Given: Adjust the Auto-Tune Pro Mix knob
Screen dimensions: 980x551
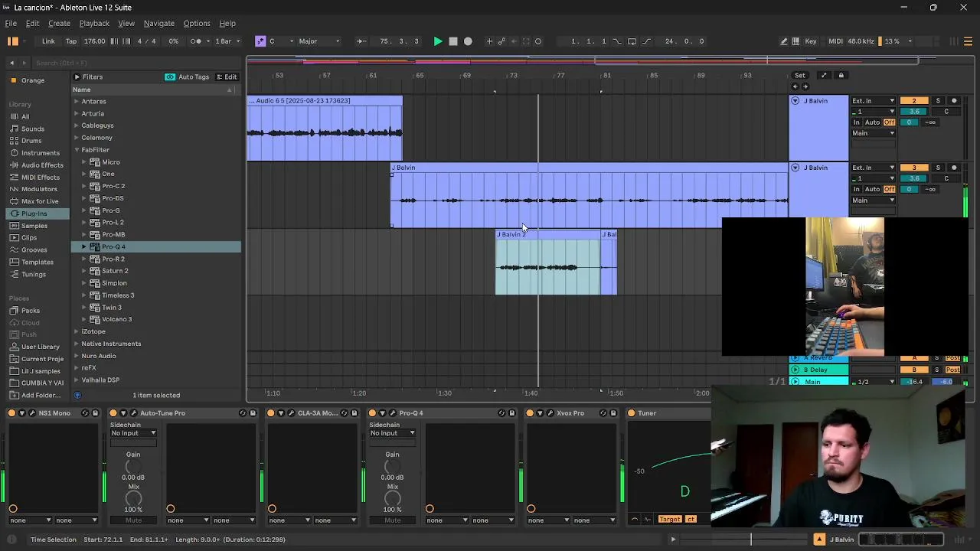Looking at the screenshot, I should 133,498.
